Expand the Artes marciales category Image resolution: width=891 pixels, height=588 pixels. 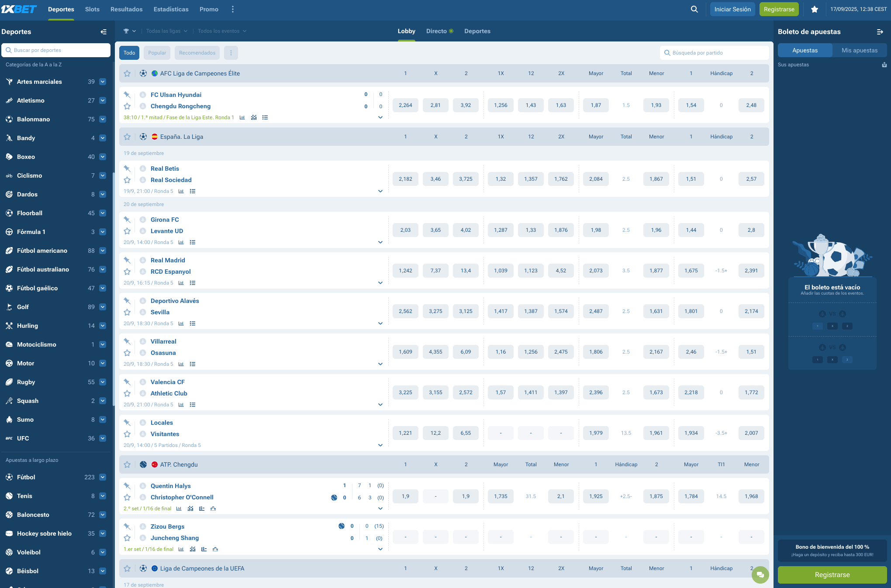point(103,82)
